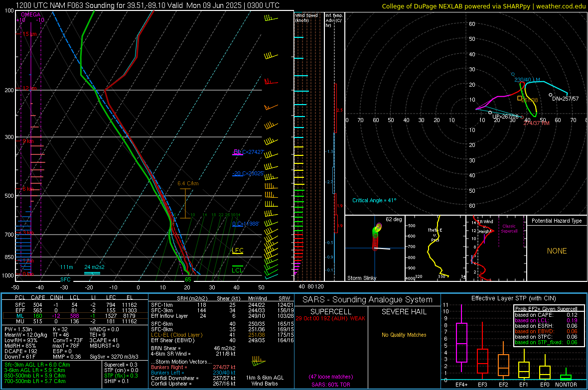The height and width of the screenshot is (390, 588).
Task: Click the Classic Supercell label
Action: (509, 229)
